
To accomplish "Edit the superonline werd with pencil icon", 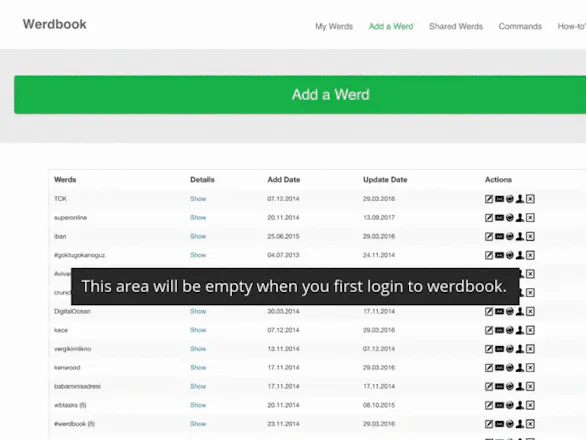I will pos(489,218).
